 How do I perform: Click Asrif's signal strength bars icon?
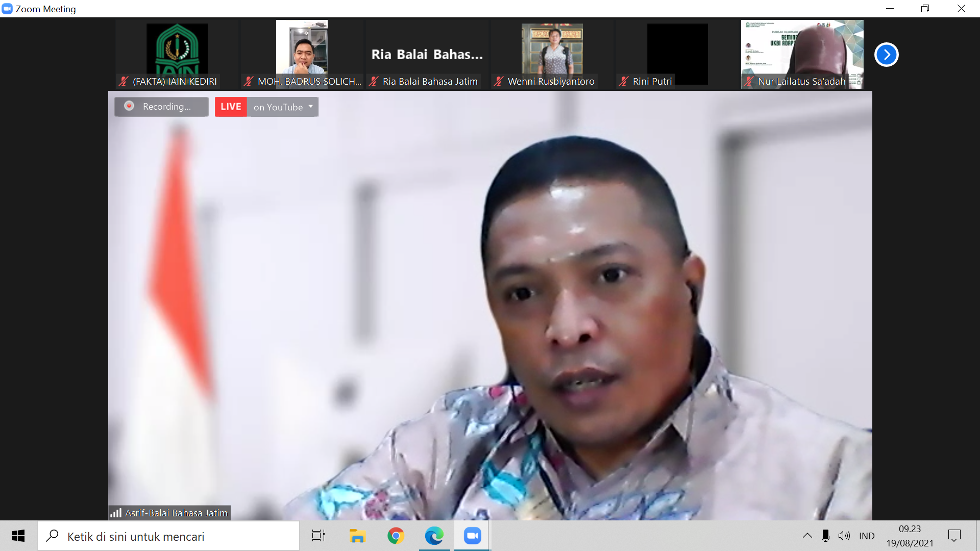coord(116,513)
